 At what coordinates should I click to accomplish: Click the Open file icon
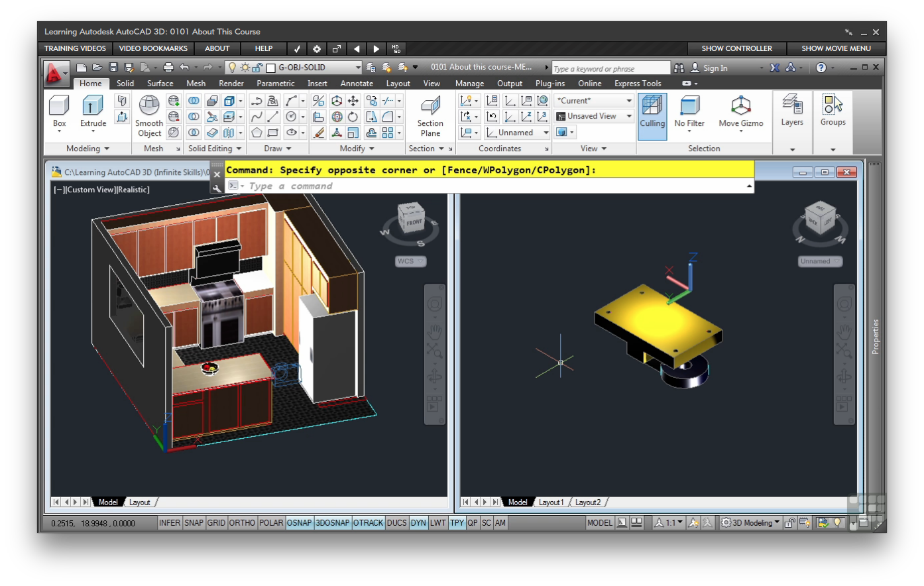click(x=97, y=68)
